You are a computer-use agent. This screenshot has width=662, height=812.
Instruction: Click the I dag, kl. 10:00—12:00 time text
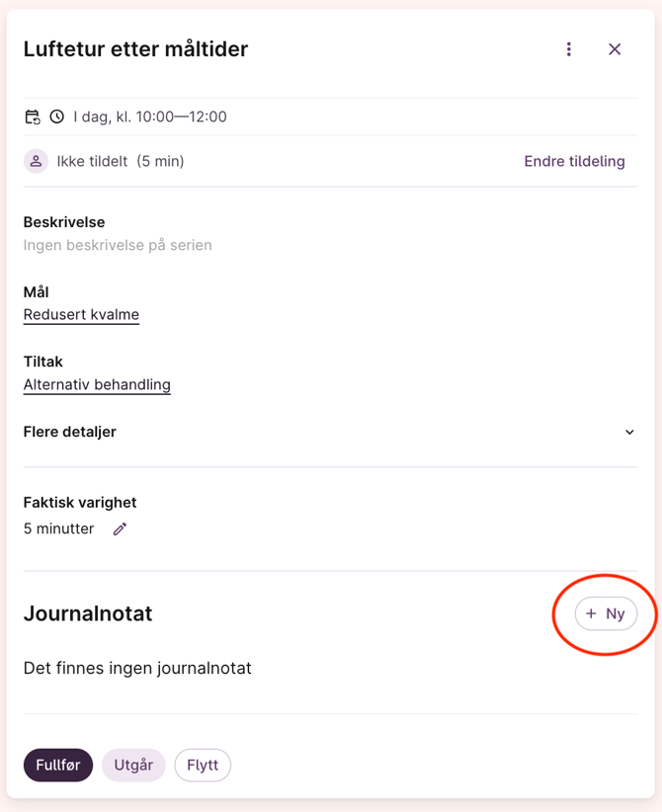[x=150, y=117]
